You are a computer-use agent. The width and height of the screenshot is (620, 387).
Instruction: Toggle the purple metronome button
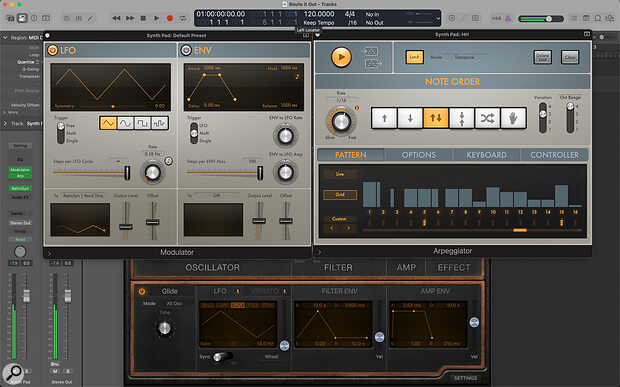(508, 18)
